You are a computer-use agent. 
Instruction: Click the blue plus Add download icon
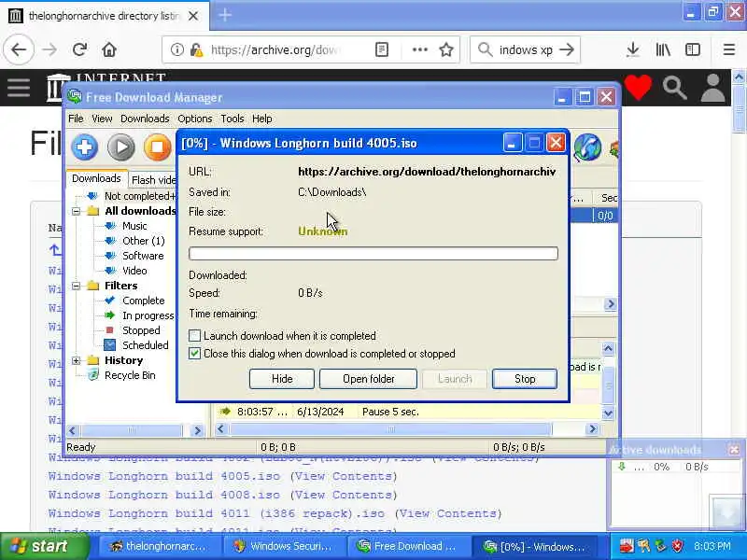coord(85,147)
